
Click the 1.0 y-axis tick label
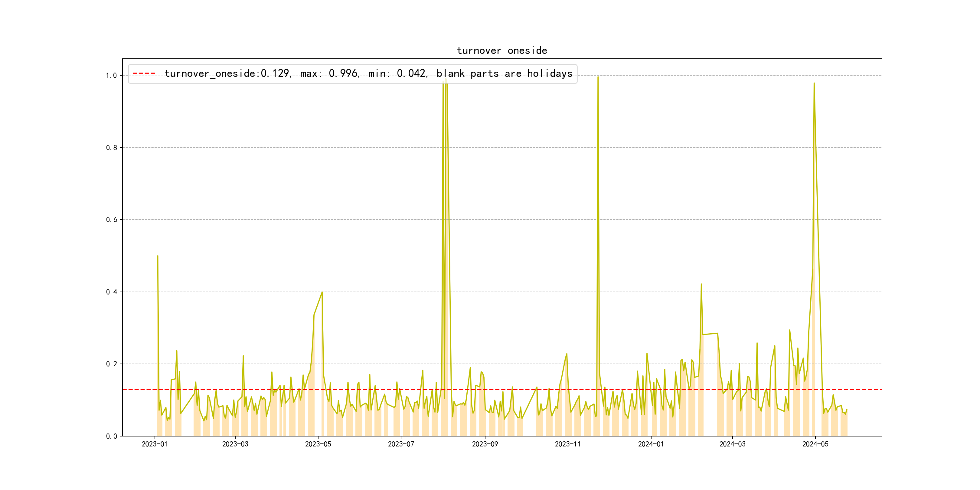[111, 76]
